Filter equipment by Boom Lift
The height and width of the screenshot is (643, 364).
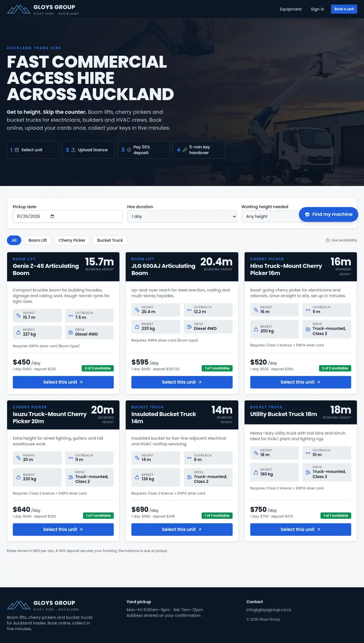tap(38, 240)
